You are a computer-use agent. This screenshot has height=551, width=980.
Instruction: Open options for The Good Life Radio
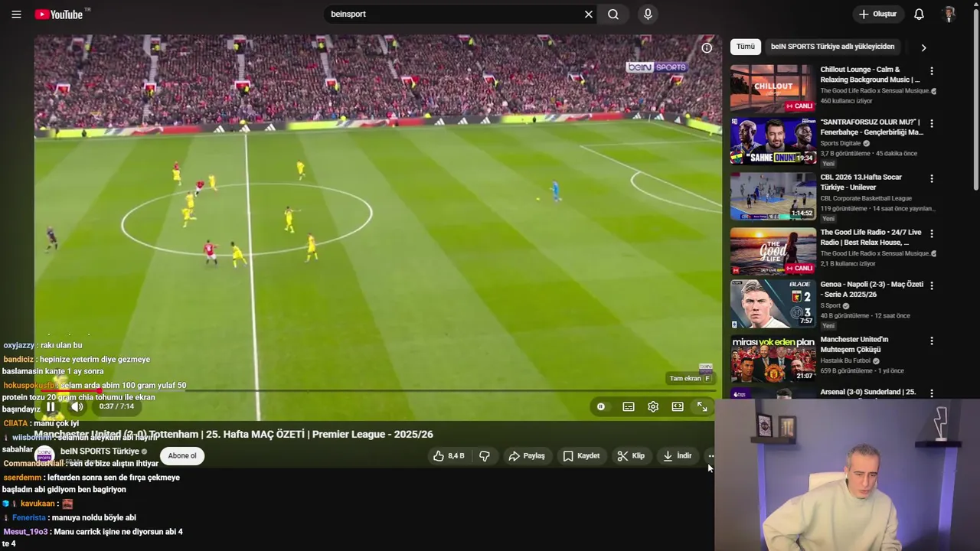pos(932,233)
